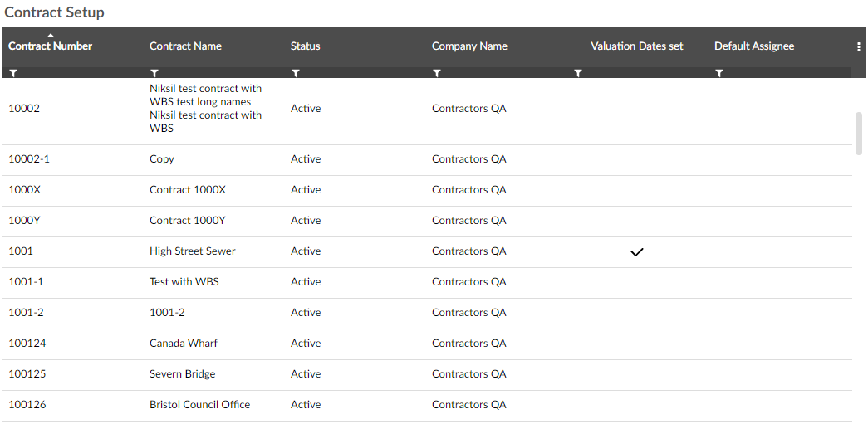The image size is (868, 424).
Task: Open the High Street Sewer contract
Action: click(x=193, y=251)
